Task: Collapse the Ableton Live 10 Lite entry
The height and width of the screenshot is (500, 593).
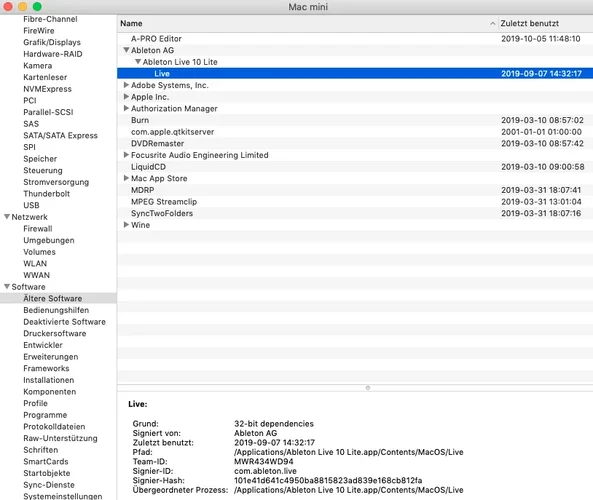Action: point(138,62)
